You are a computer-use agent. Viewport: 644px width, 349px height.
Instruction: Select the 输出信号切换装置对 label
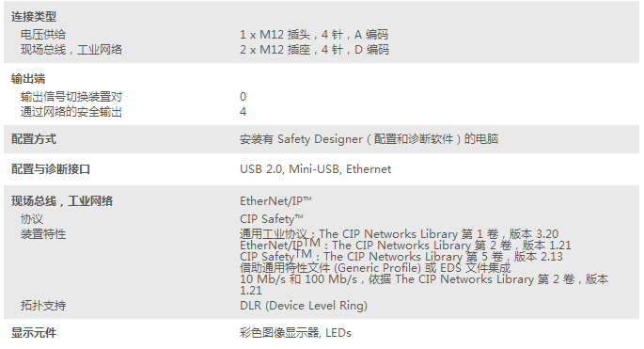coord(71,97)
